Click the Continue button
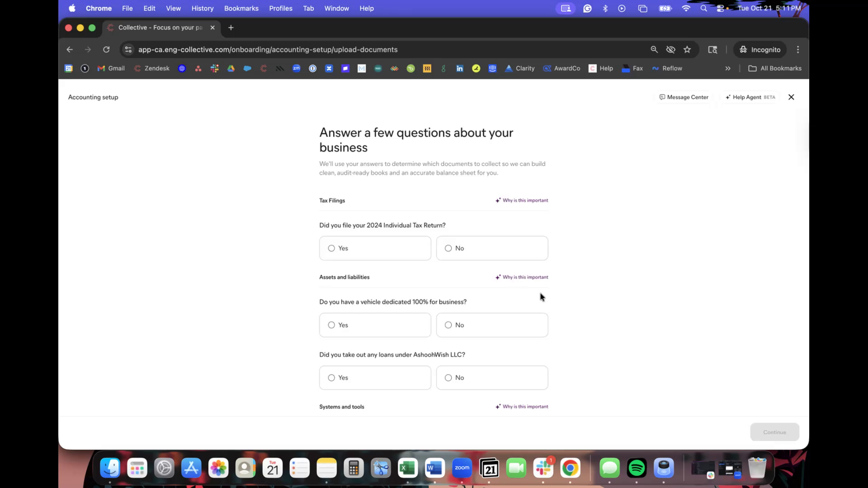The height and width of the screenshot is (488, 868). point(774,432)
